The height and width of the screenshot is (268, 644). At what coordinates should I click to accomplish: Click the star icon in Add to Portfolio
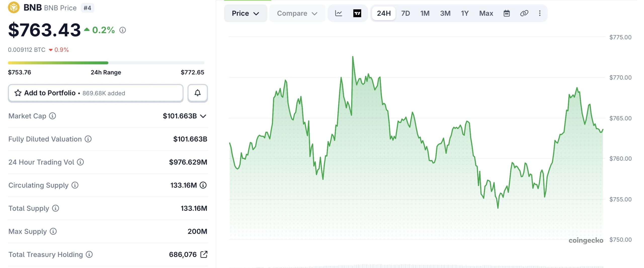tap(18, 93)
